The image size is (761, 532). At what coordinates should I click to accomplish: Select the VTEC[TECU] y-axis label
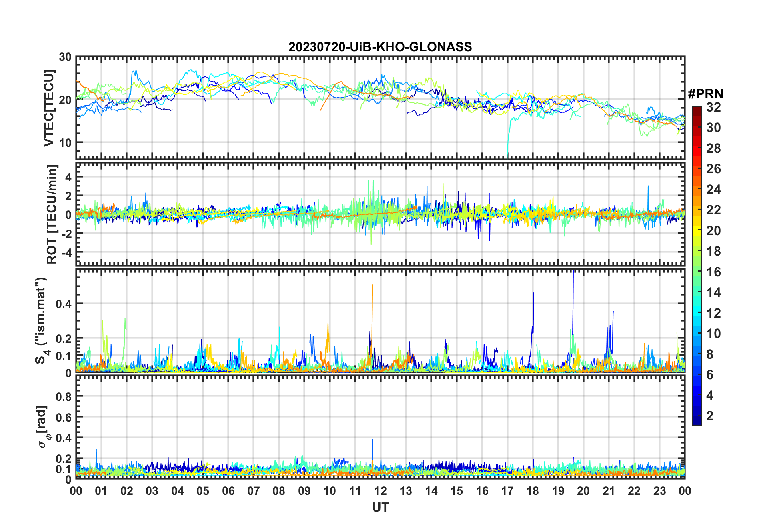coord(49,108)
